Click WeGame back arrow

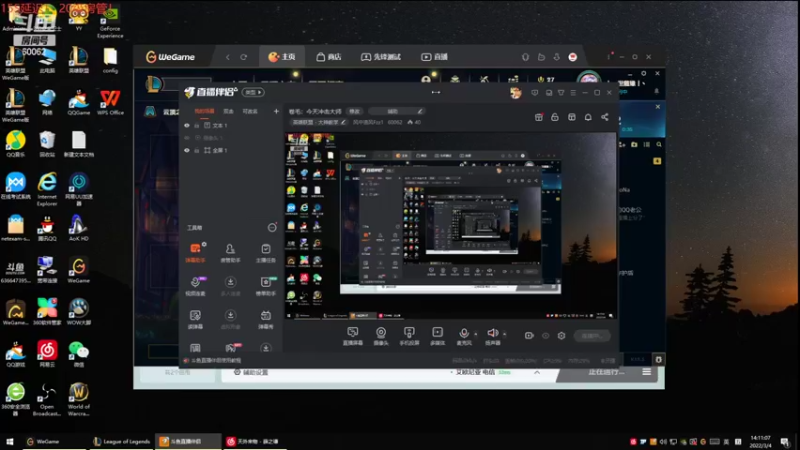tap(228, 57)
